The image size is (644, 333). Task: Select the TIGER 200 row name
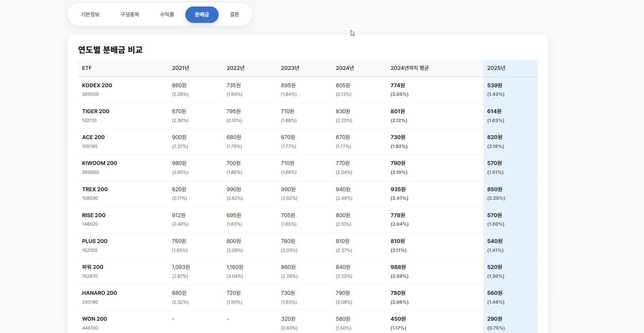(x=96, y=111)
